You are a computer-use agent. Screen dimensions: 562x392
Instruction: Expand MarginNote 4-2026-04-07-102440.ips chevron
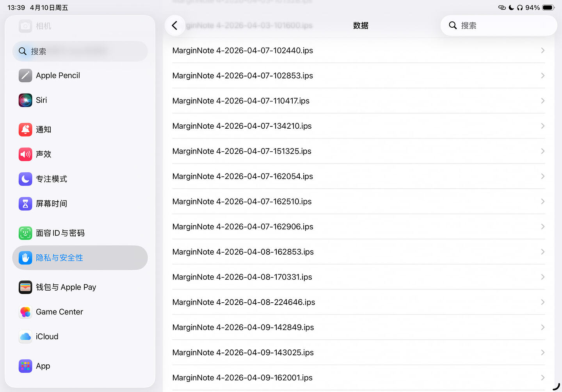tap(542, 50)
